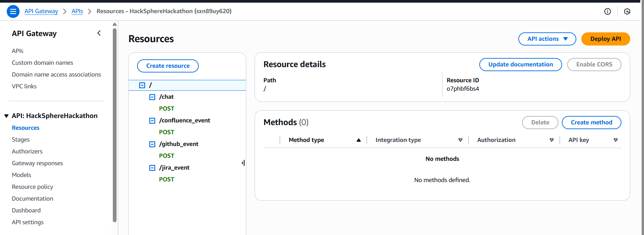Open the hexagon settings icon

click(x=627, y=11)
